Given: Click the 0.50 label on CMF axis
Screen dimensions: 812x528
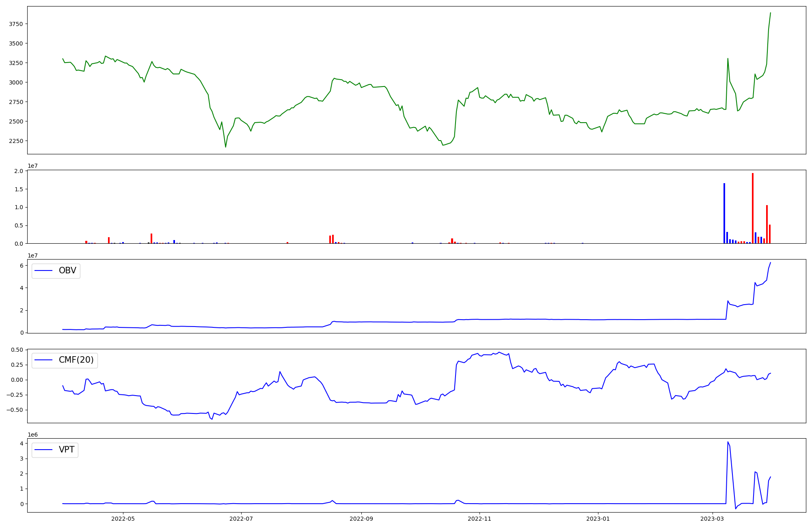Looking at the screenshot, I should 17,350.
